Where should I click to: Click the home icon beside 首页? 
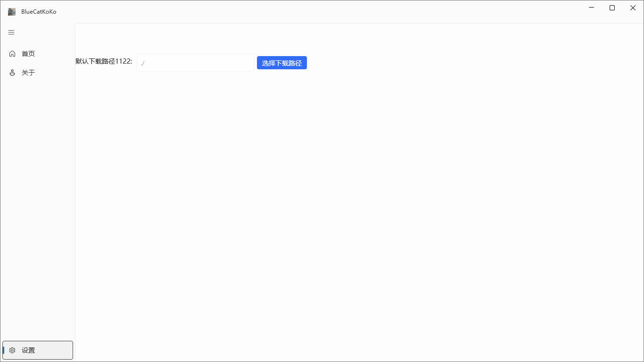point(12,54)
